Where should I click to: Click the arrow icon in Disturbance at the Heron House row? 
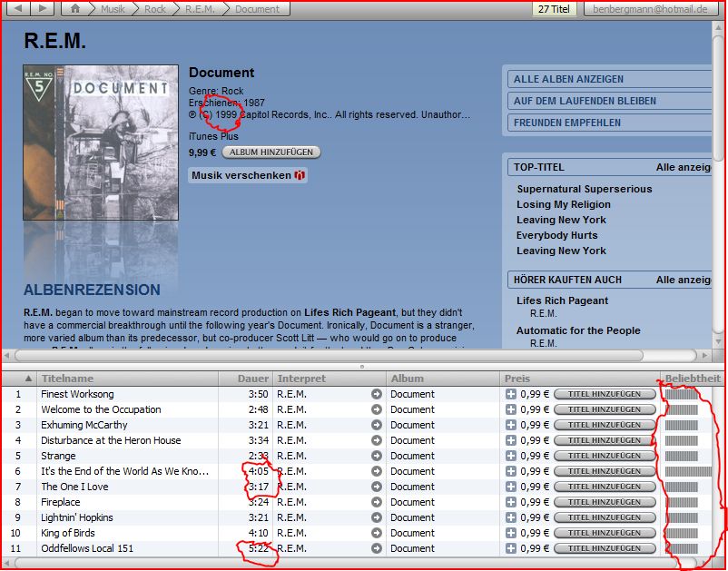(377, 440)
